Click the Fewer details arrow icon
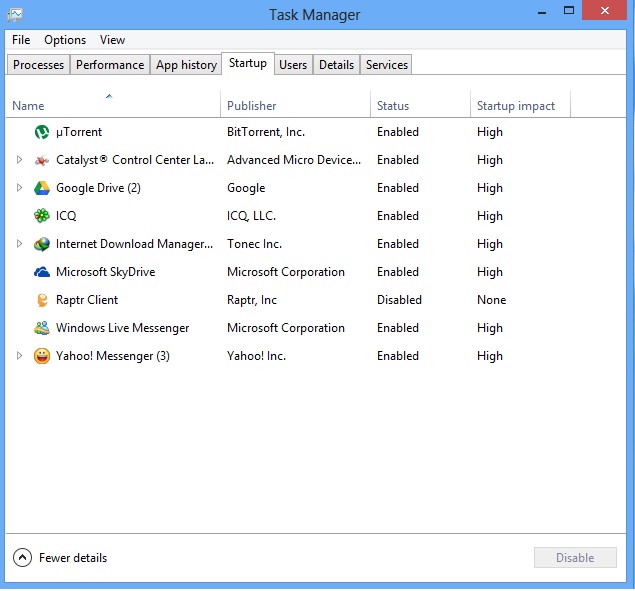The image size is (635, 591). 22,558
